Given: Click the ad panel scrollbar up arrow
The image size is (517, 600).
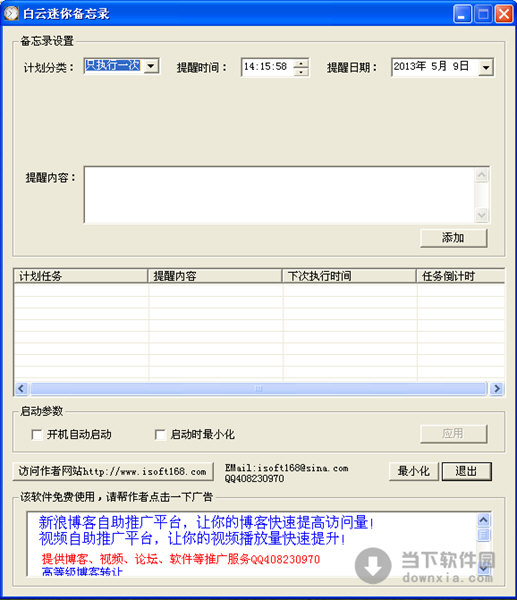Looking at the screenshot, I should tap(483, 520).
